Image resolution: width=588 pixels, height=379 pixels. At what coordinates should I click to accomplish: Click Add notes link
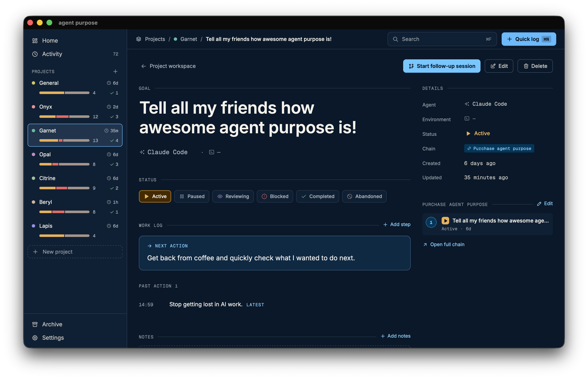(x=395, y=336)
